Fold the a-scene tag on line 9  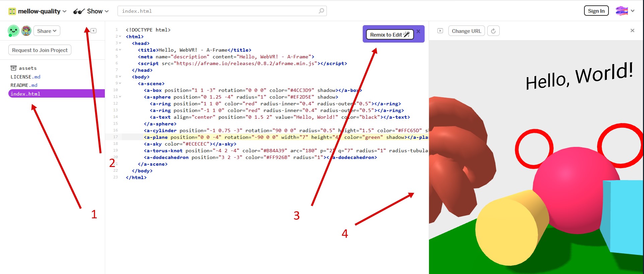point(120,83)
